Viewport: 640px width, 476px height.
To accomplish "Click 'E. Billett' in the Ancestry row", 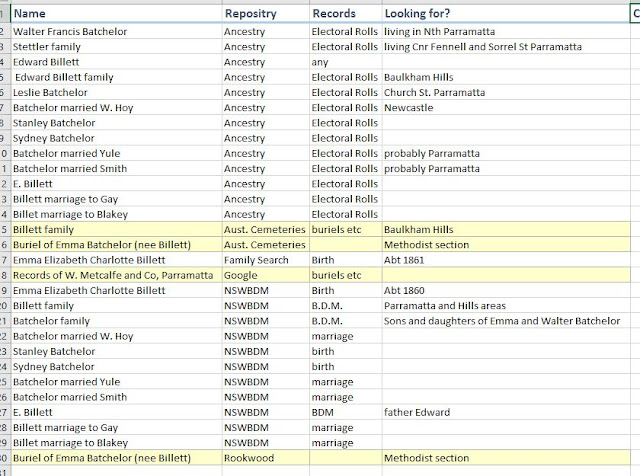I will coord(116,184).
